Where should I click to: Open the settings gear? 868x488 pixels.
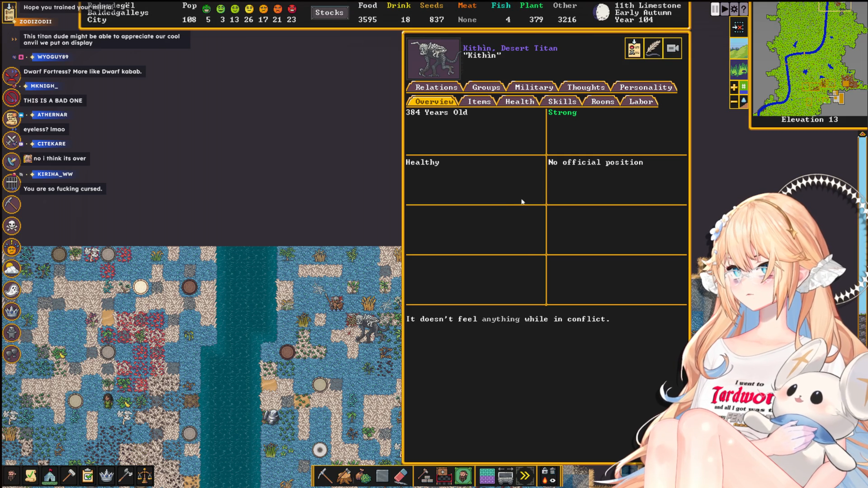tap(734, 9)
